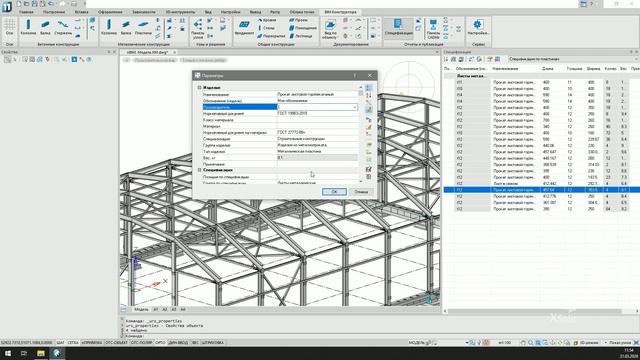
Task: Click the Параметры dialog vertical scrollbar
Action: click(360, 133)
